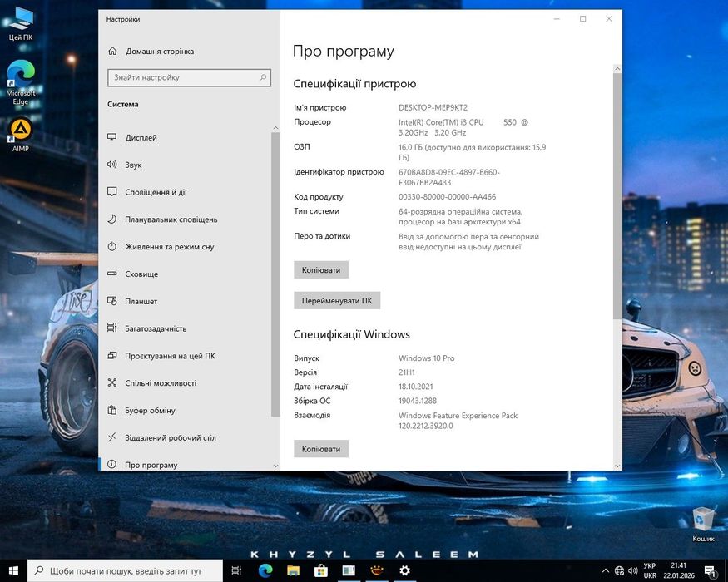Maximize the Settings window
The image size is (728, 582).
582,18
